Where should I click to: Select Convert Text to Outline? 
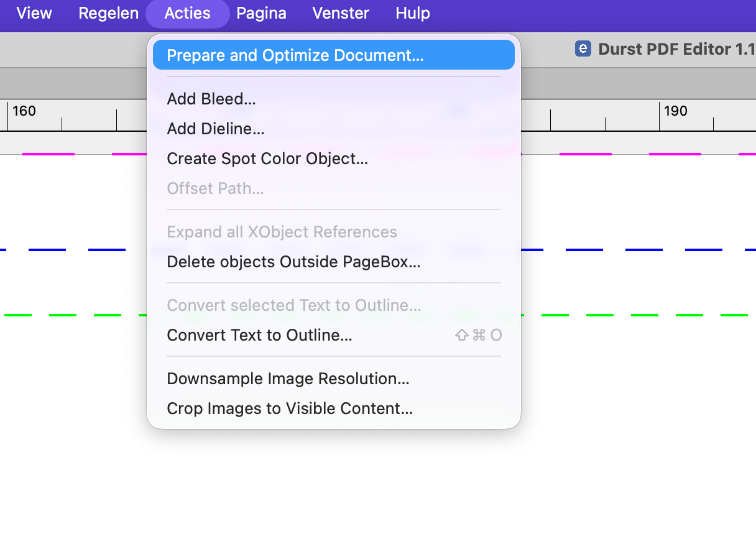click(x=334, y=335)
